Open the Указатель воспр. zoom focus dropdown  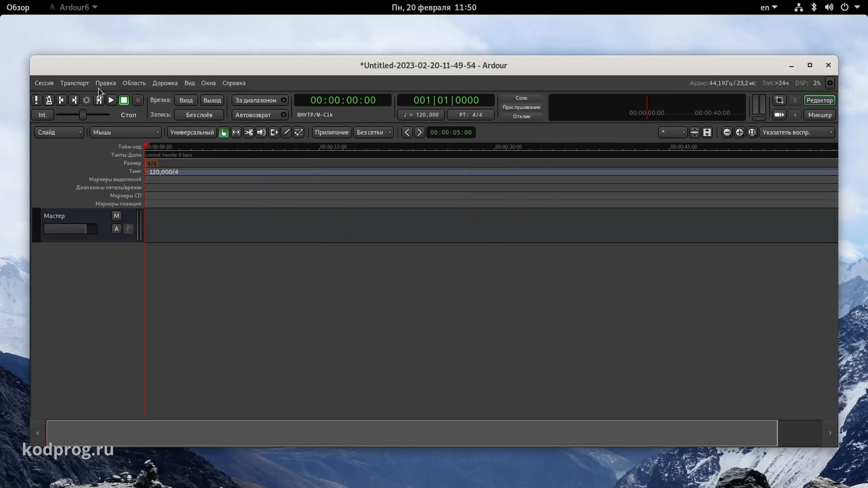click(x=797, y=132)
